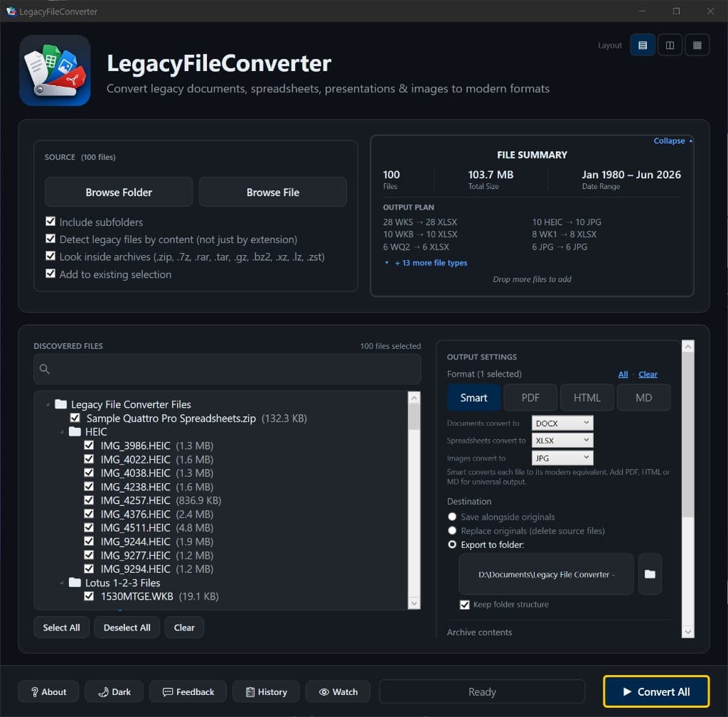Uncheck Sample Quattro Pro Spreadsheets.zip
This screenshot has width=728, height=717.
click(75, 418)
